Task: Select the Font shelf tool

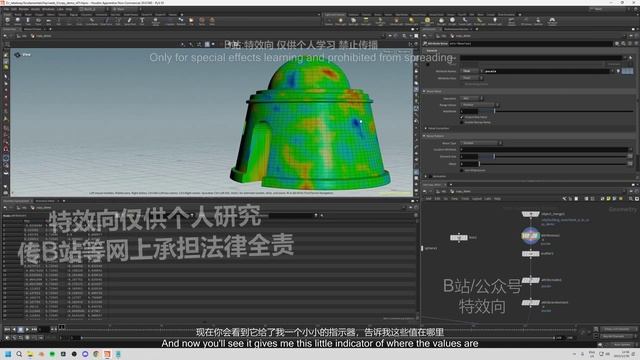Action: point(142,21)
